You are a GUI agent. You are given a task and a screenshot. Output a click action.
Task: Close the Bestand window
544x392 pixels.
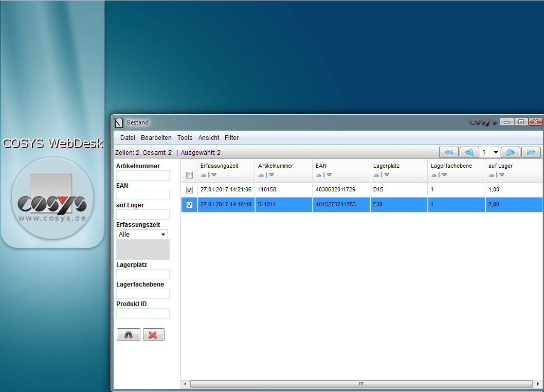pyautogui.click(x=535, y=122)
